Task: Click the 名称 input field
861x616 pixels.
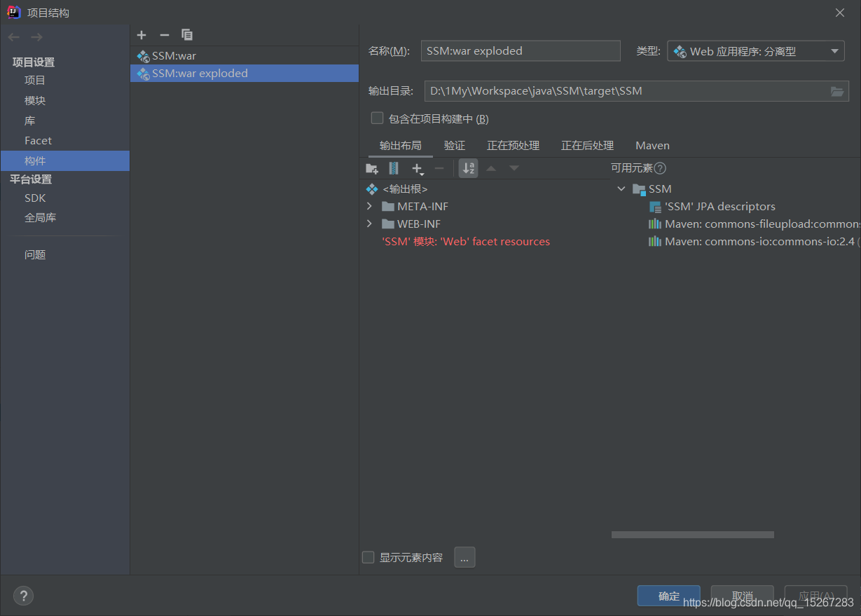Action: [x=521, y=51]
